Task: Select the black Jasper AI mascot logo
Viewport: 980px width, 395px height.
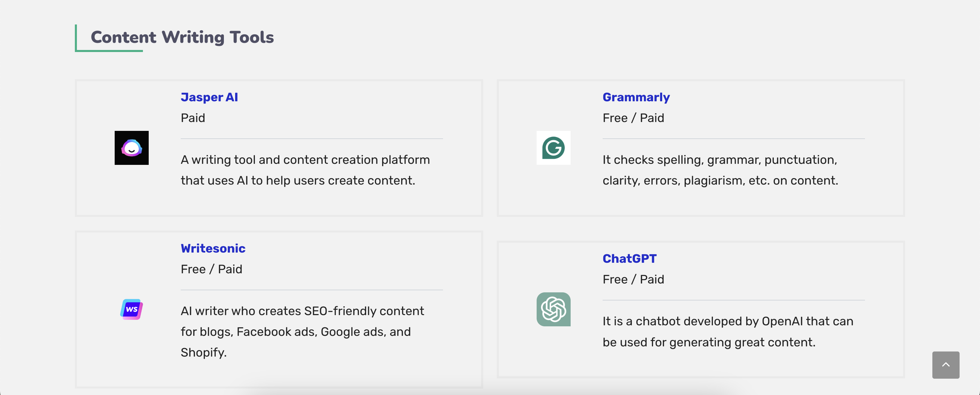Action: [x=131, y=148]
